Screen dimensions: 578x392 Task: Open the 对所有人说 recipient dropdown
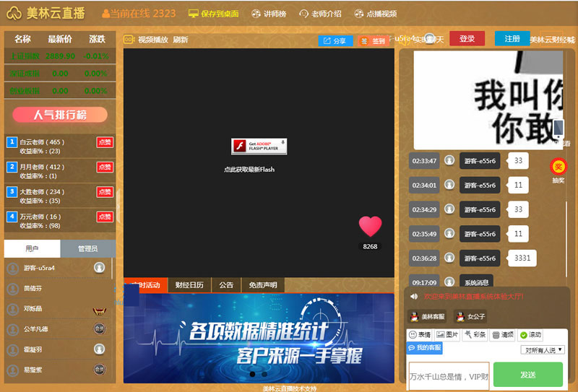click(x=542, y=349)
